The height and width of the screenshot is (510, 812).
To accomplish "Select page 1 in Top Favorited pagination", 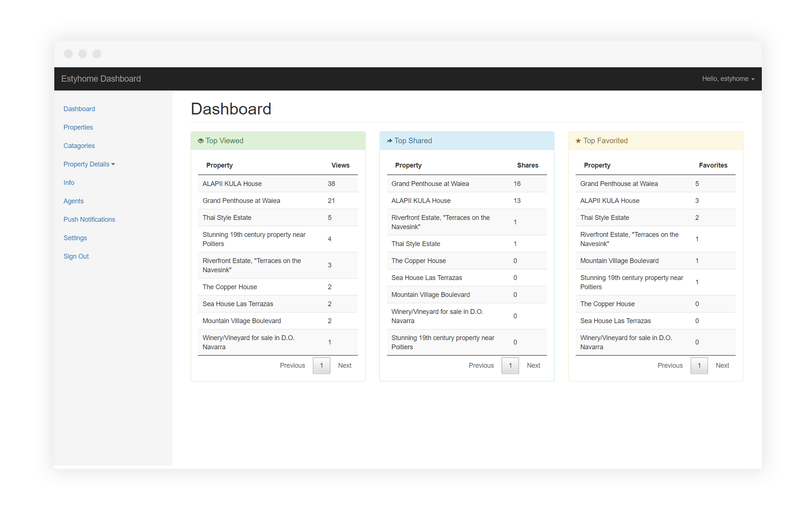I will (x=699, y=366).
